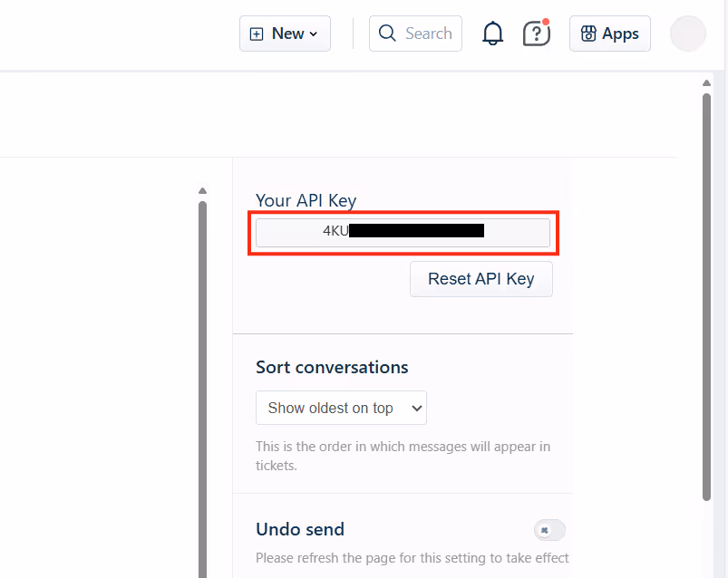This screenshot has width=728, height=578.
Task: Click the text about message order in tickets
Action: coord(403,456)
